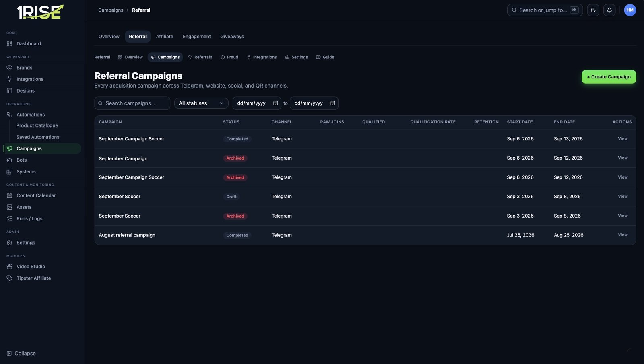
Task: View the Draft September Soccer campaign
Action: [x=623, y=197]
